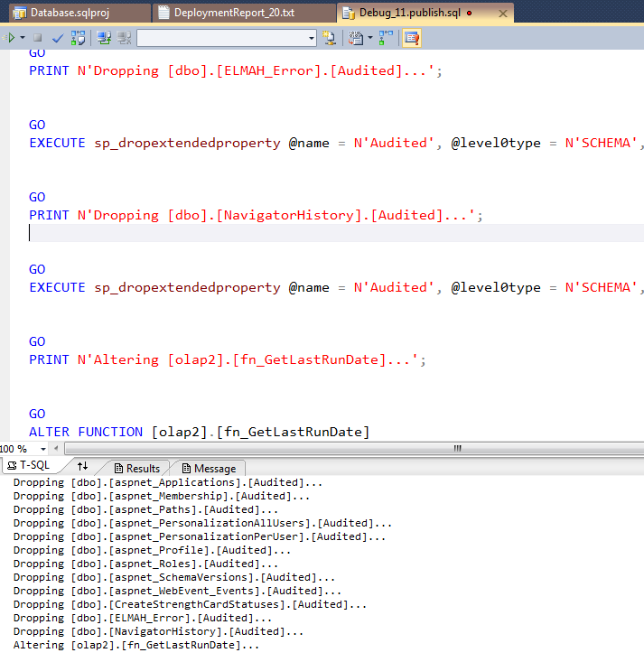Click message 'Dropping [dbo].[aspnet_Profile].[Audited]...'
This screenshot has width=644, height=662.
152,550
